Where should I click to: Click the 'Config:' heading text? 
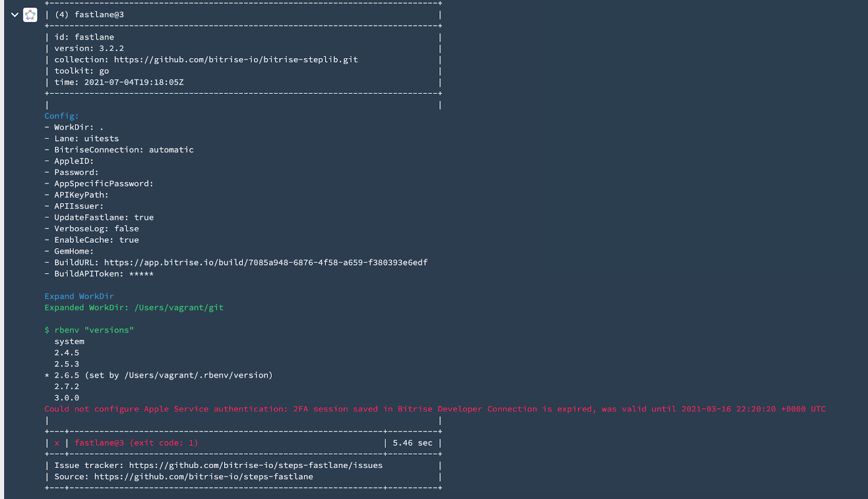[x=61, y=116]
